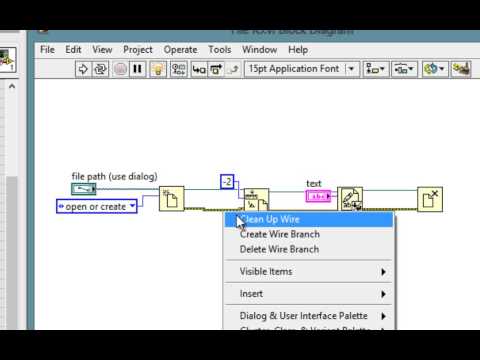Choose Delete Wire Branch menu entry

(x=309, y=249)
